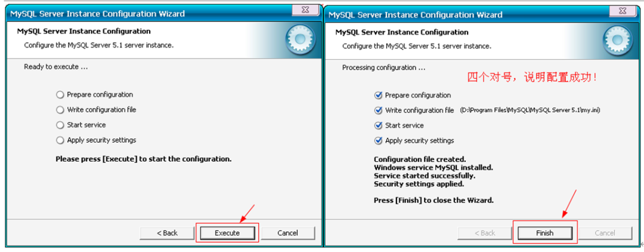Click the gear icon in left wizard header
This screenshot has height=252, width=644.
pyautogui.click(x=300, y=40)
